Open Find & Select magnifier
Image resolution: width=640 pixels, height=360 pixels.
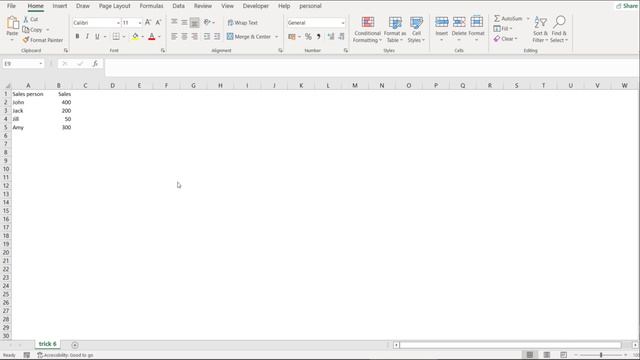click(x=559, y=29)
